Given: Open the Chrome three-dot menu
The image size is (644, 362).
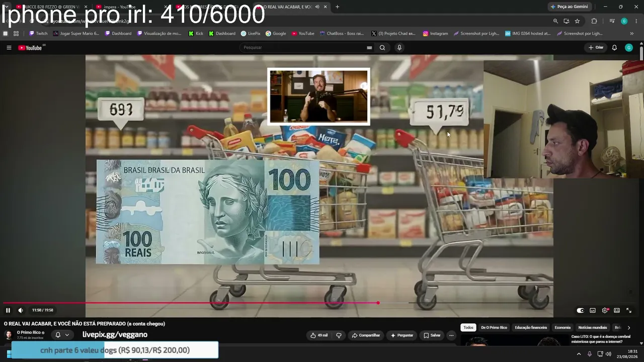Looking at the screenshot, I should (x=636, y=21).
